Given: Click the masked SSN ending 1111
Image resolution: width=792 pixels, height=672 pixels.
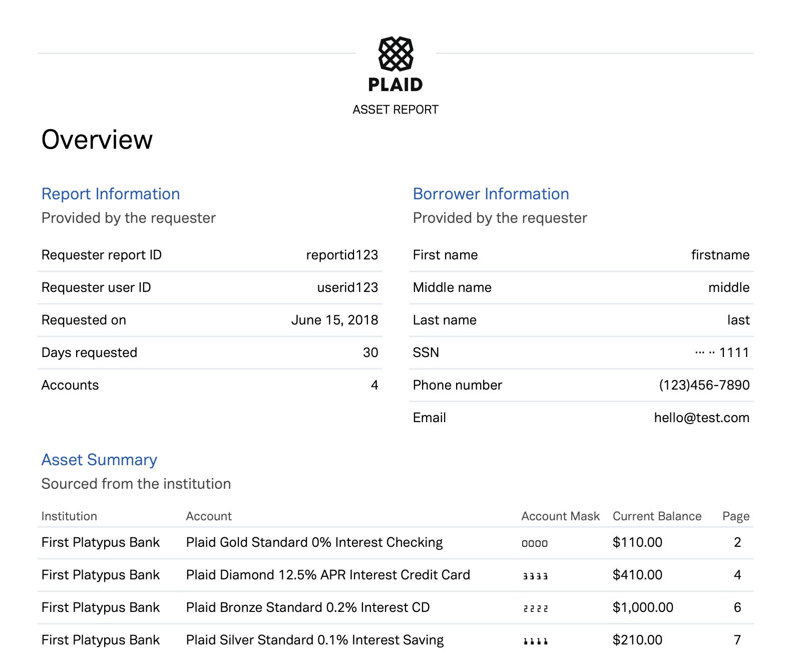Looking at the screenshot, I should click(722, 353).
